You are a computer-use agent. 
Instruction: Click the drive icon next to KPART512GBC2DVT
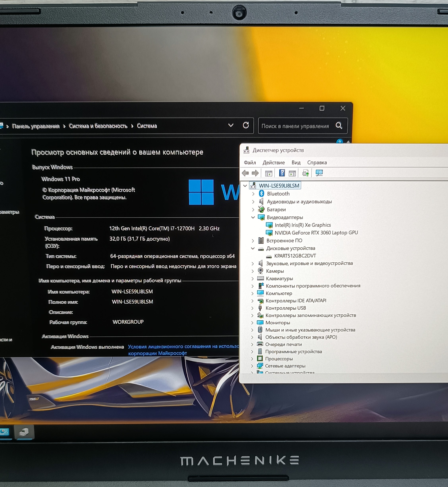click(269, 256)
